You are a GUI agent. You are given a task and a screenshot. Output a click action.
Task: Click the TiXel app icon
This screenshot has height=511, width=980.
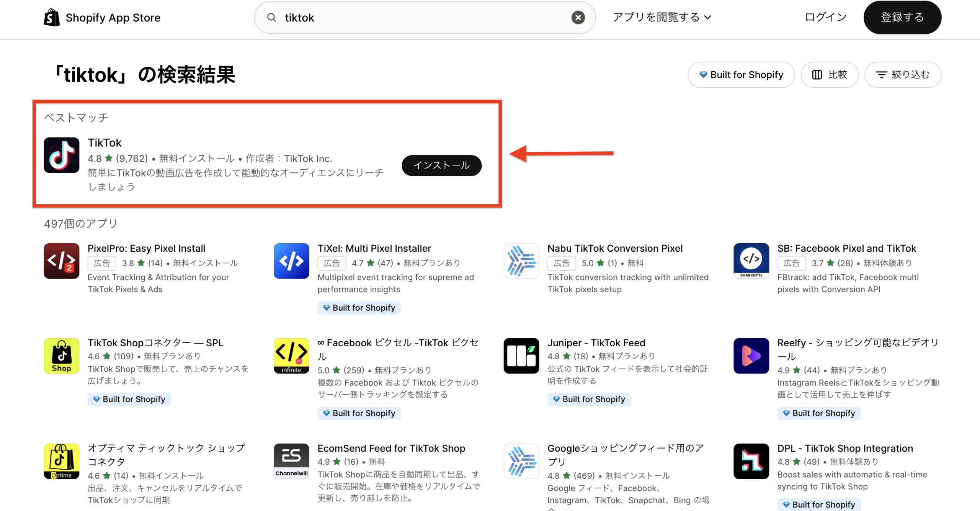click(x=291, y=261)
